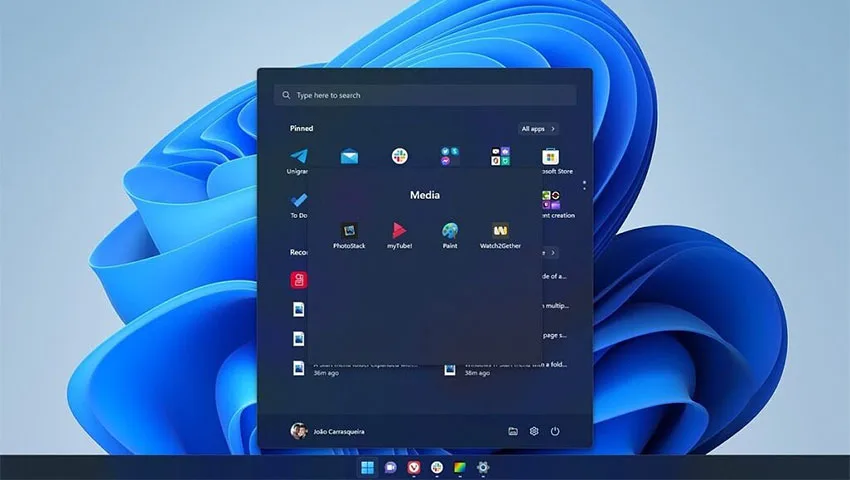This screenshot has height=480, width=850.
Task: Open the pinned app folder beside Microsoft Store
Action: pyautogui.click(x=500, y=156)
